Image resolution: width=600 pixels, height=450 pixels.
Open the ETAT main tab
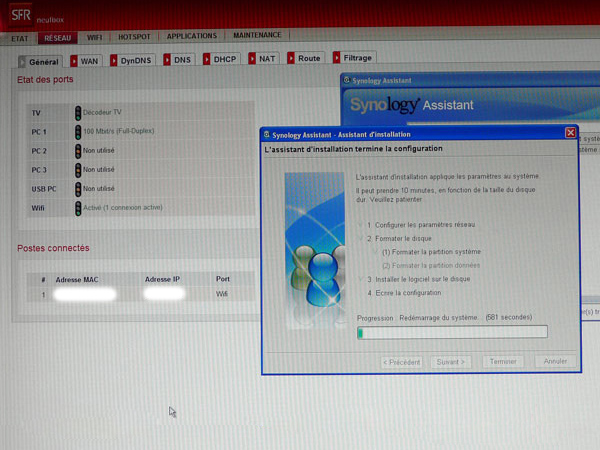[20, 39]
